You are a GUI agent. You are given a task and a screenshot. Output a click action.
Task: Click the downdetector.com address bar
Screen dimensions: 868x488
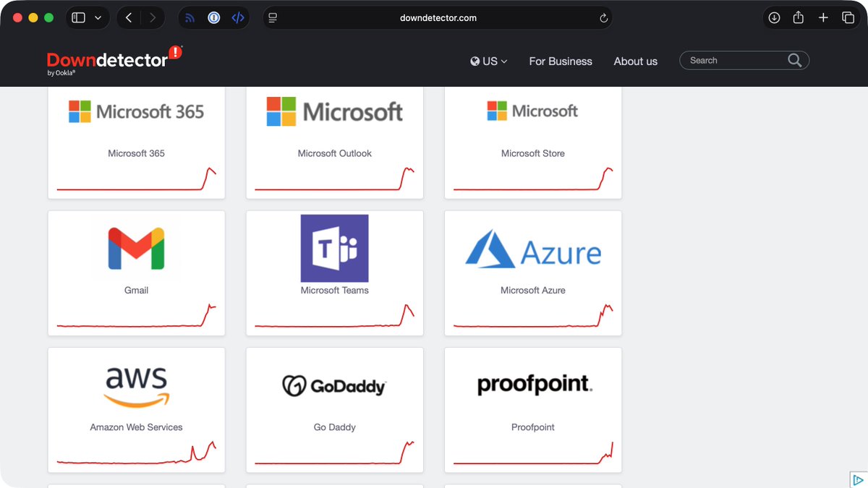pyautogui.click(x=438, y=18)
